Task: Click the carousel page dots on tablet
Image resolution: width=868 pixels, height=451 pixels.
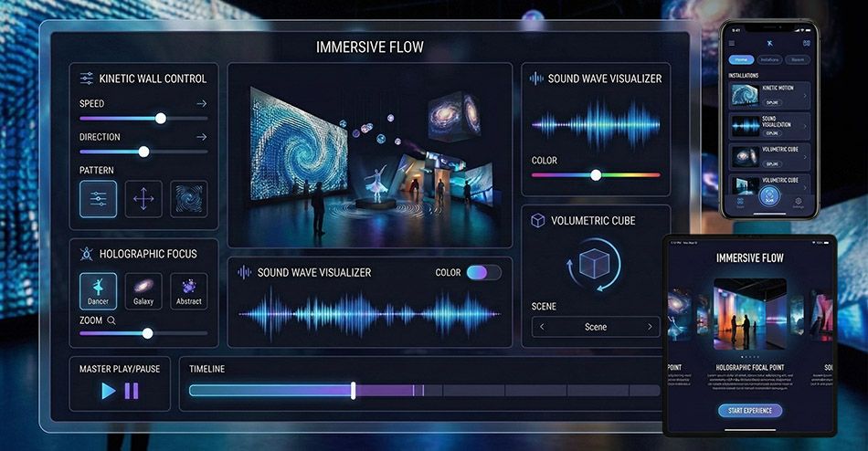Action: (749, 357)
